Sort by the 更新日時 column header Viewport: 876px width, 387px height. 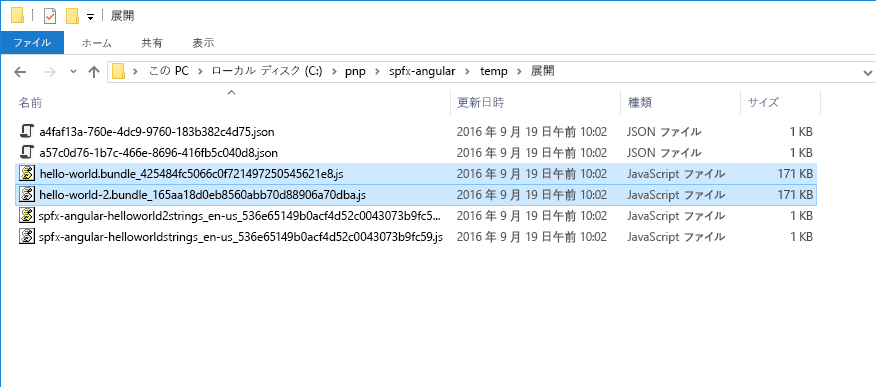(535, 102)
